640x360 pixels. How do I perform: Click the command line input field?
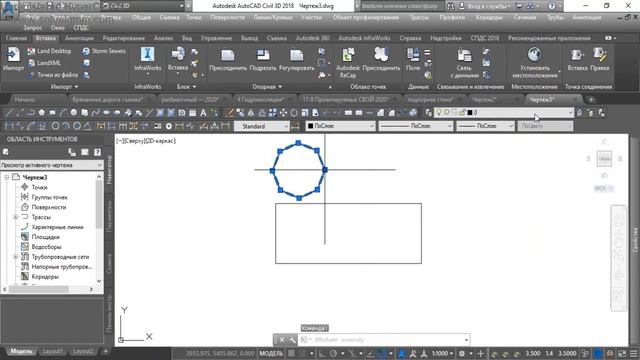[x=384, y=340]
